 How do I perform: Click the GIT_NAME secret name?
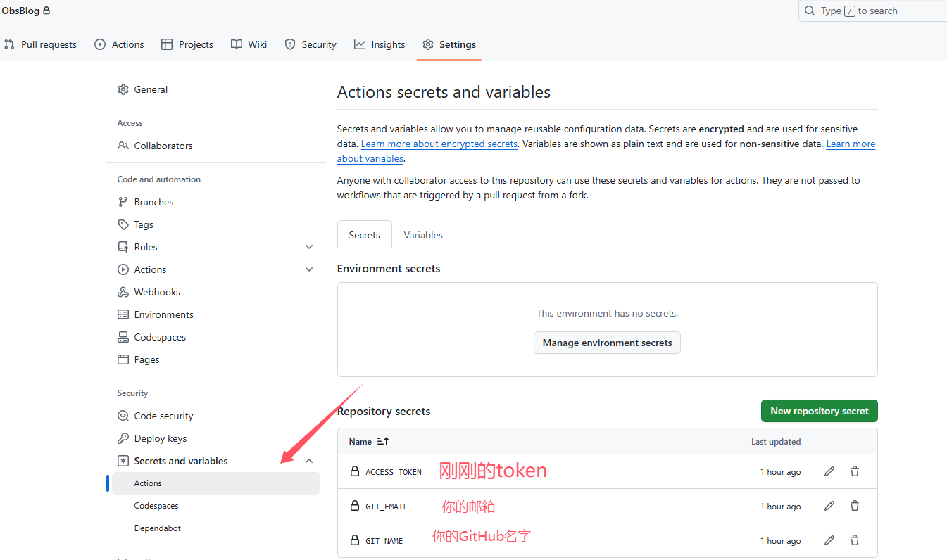384,541
